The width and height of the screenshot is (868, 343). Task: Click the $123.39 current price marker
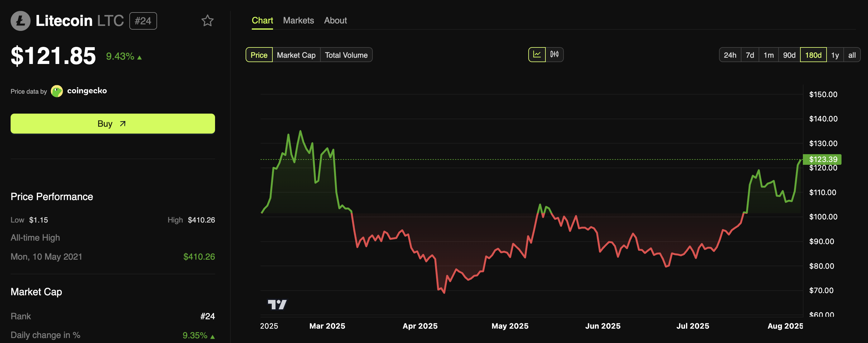822,159
